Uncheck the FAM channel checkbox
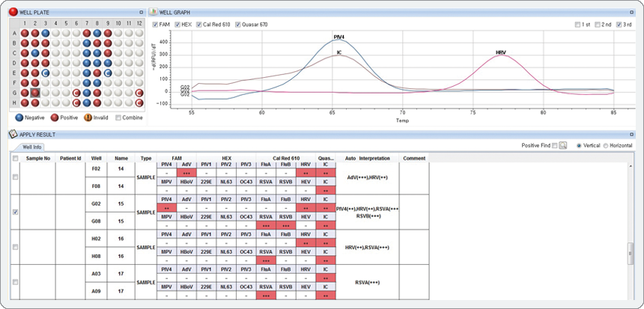The width and height of the screenshot is (644, 309). coord(155,25)
